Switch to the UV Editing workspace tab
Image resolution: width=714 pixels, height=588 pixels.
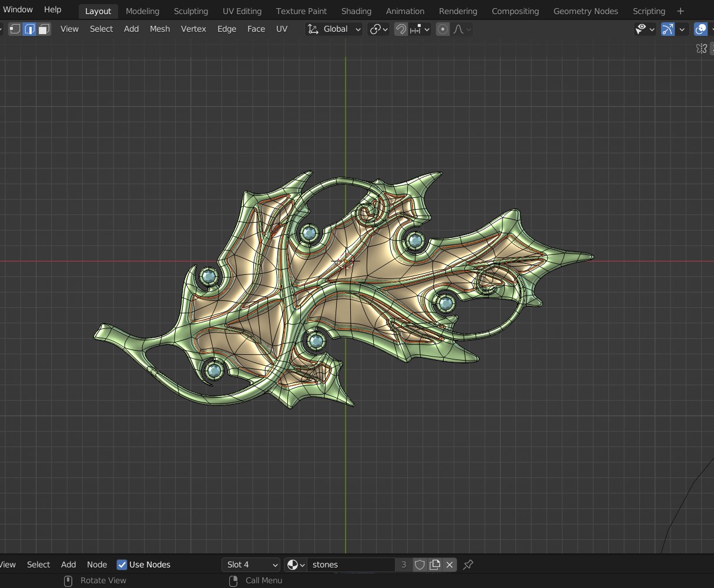(x=242, y=11)
